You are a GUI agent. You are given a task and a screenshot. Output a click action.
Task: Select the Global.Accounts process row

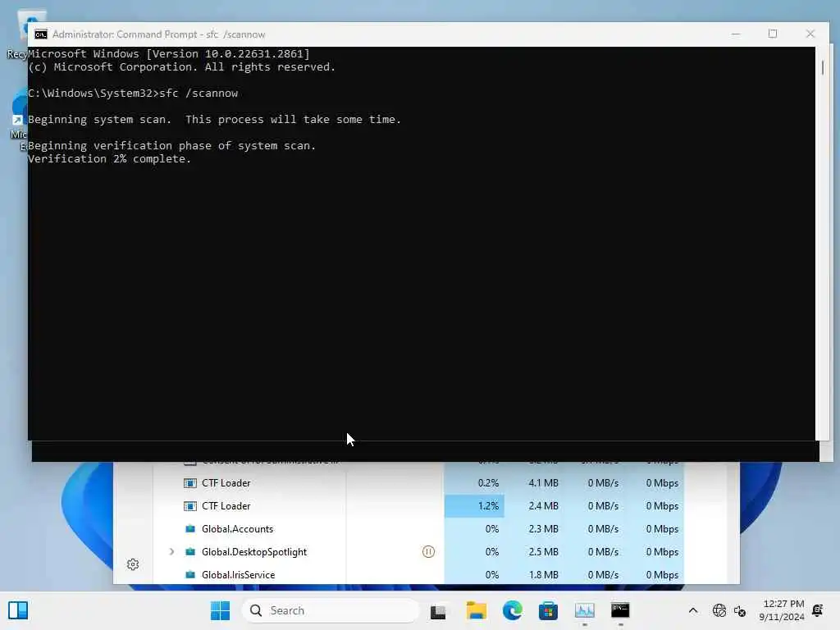coord(418,529)
